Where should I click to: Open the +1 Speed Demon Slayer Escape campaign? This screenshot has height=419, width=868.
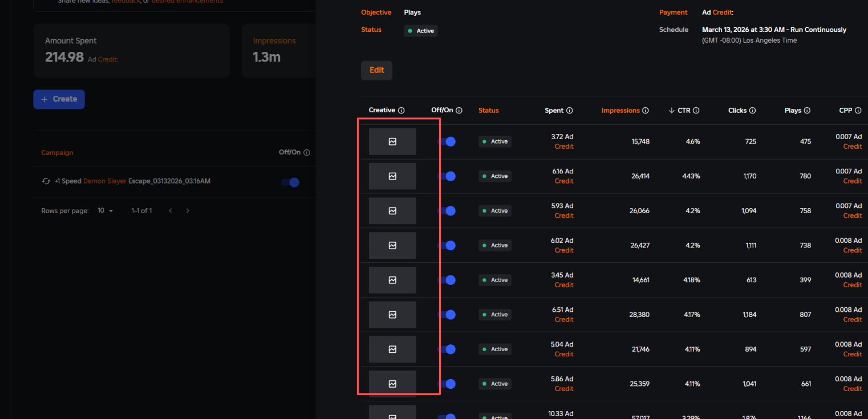132,181
